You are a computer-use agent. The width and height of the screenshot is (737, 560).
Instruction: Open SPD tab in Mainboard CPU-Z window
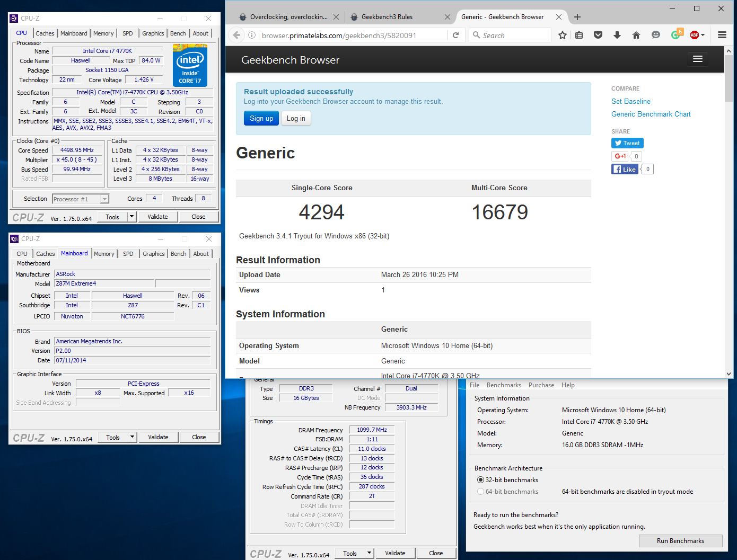(x=128, y=254)
